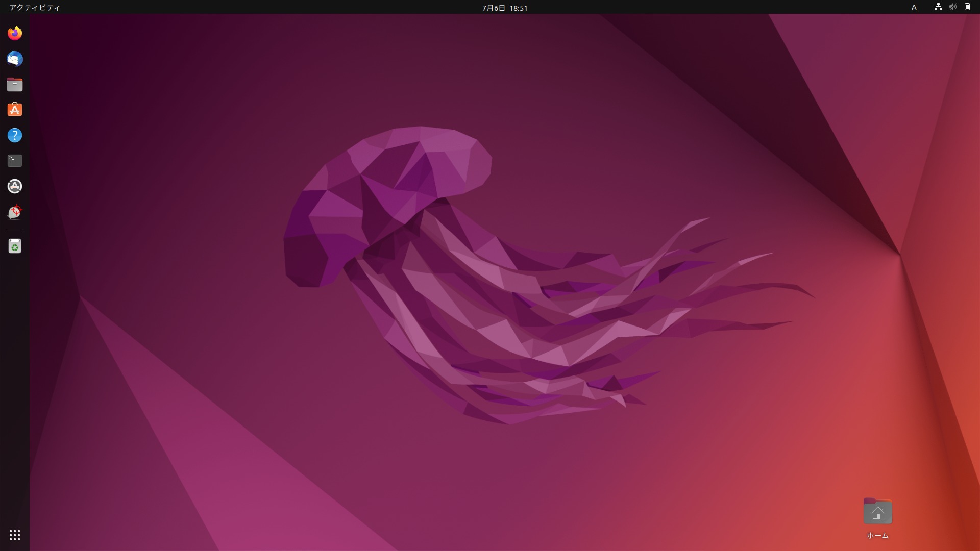This screenshot has height=551, width=980.
Task: Start a Terminal session
Action: pyautogui.click(x=15, y=161)
